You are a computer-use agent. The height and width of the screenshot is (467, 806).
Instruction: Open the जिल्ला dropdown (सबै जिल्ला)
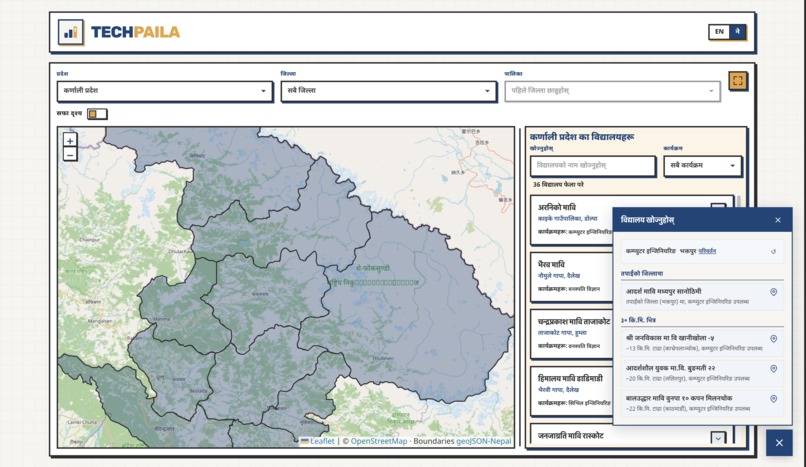pyautogui.click(x=389, y=91)
